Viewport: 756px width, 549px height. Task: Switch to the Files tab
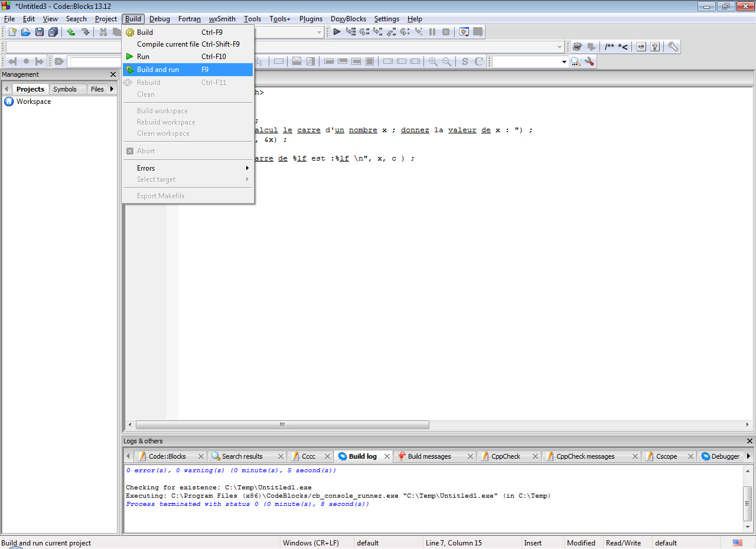click(x=97, y=89)
